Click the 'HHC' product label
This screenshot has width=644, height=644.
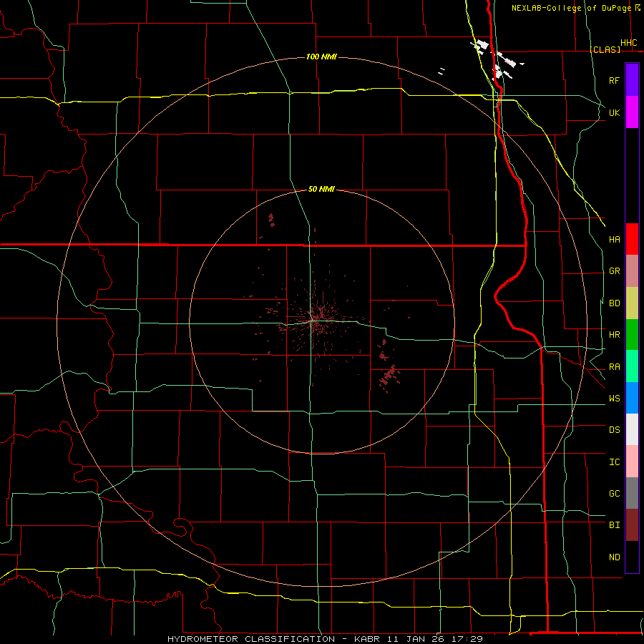pyautogui.click(x=628, y=43)
